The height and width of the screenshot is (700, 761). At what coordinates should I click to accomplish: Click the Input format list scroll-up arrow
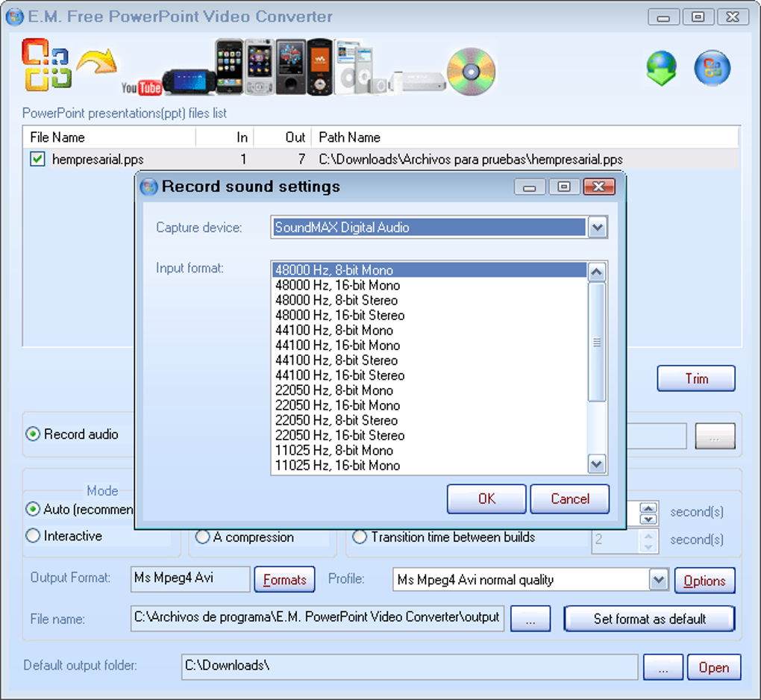596,272
